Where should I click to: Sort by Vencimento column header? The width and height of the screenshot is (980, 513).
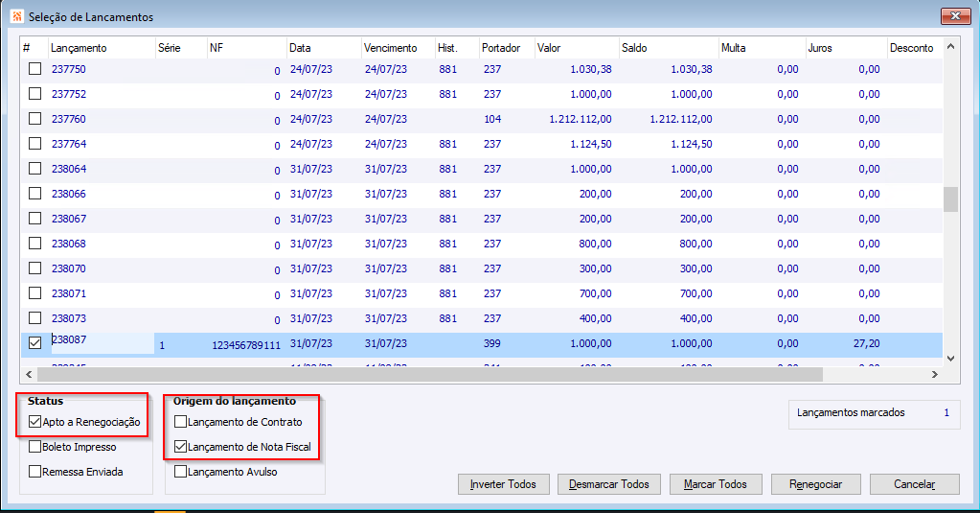tap(399, 48)
